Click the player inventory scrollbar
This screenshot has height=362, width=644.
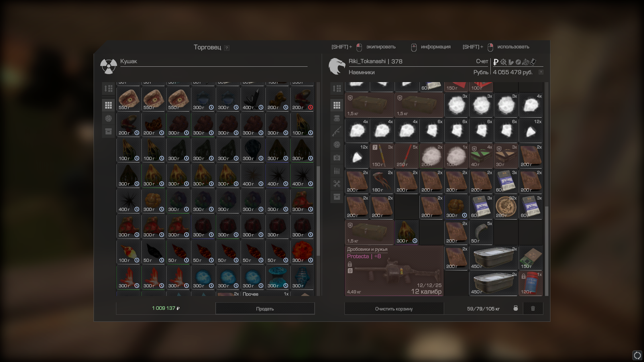pos(547,251)
